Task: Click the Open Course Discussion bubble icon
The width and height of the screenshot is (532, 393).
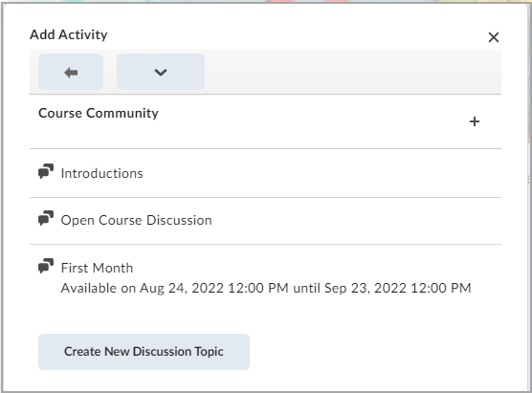Action: 46,218
